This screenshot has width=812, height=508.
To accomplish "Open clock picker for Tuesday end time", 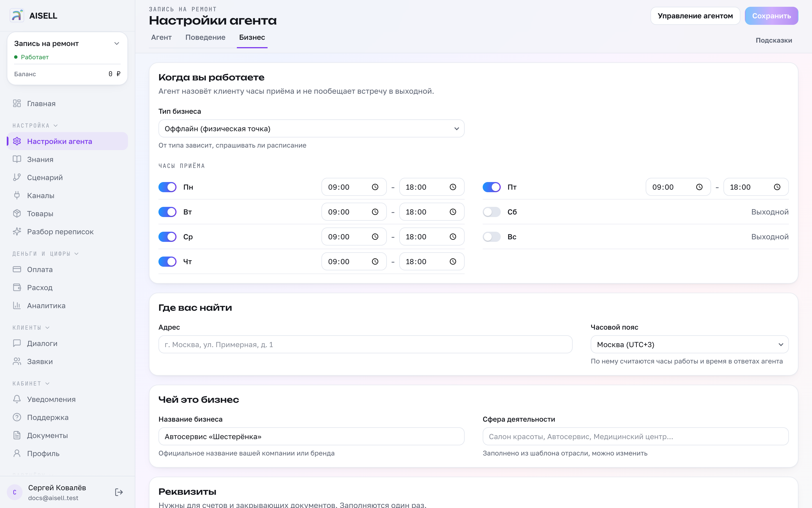I will pos(453,212).
